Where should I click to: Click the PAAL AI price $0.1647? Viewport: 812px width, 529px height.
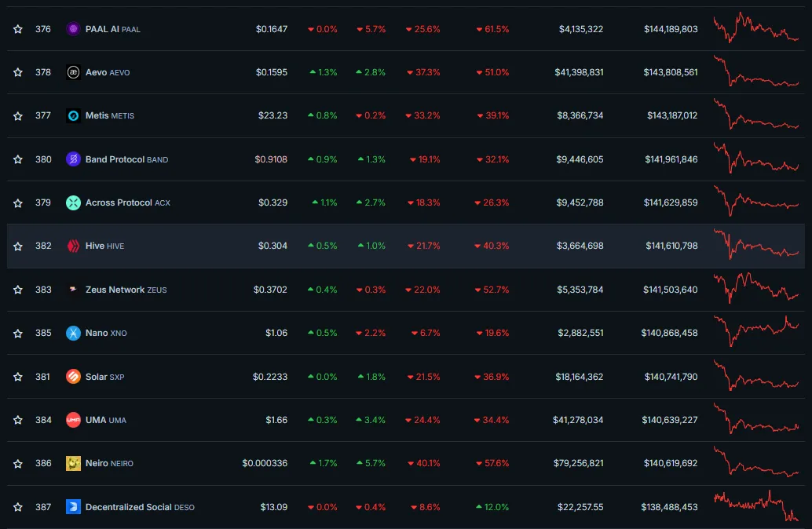(272, 29)
